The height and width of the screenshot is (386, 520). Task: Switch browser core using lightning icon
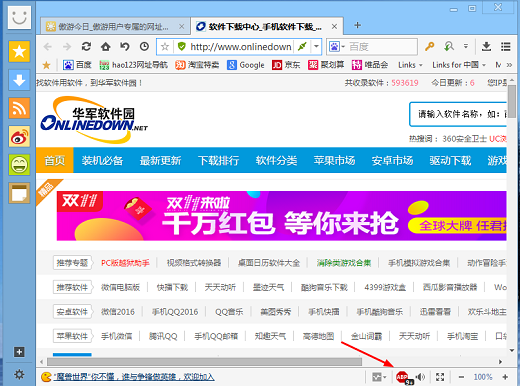click(302, 46)
